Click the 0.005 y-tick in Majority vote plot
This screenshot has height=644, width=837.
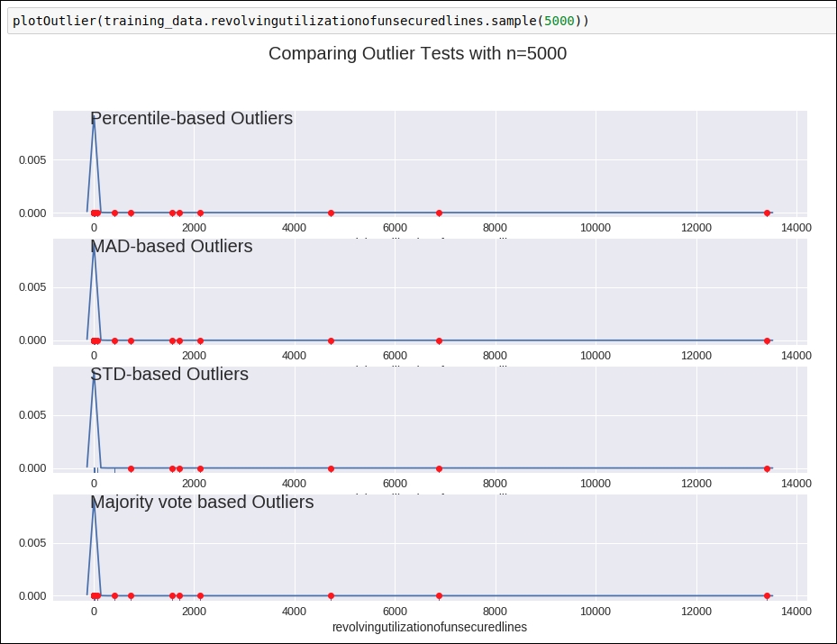[32, 542]
